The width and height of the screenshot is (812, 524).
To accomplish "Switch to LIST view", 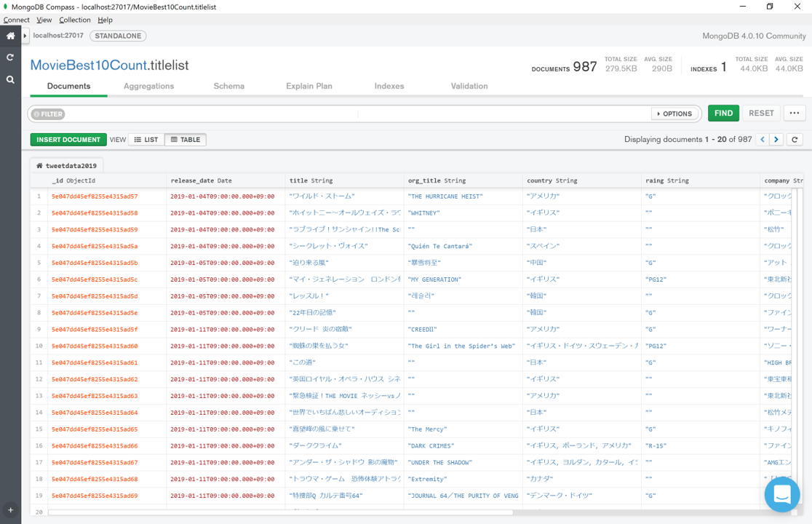I will pyautogui.click(x=146, y=140).
